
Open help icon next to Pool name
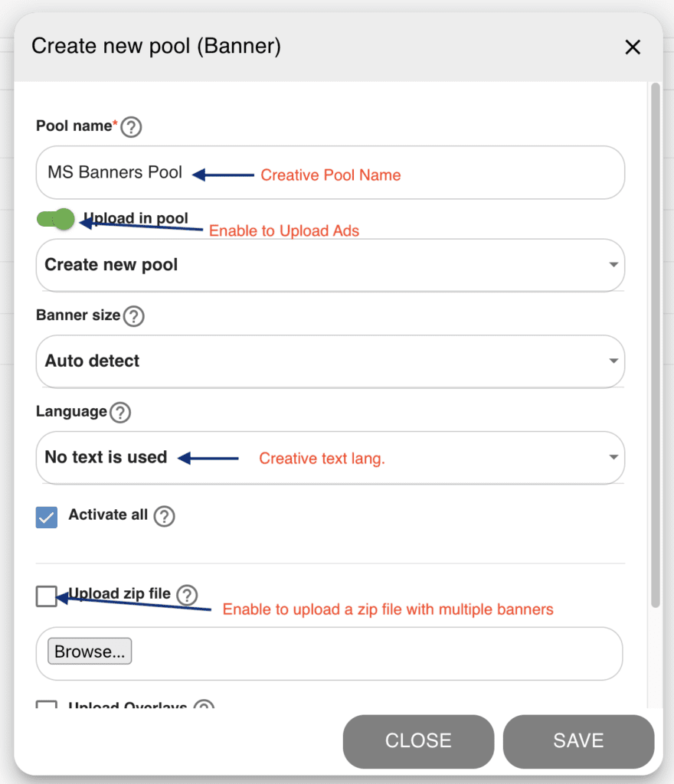(131, 127)
